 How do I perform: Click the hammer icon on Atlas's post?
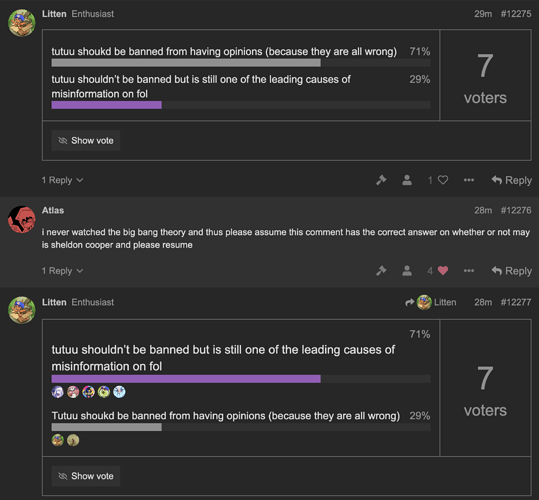point(381,271)
